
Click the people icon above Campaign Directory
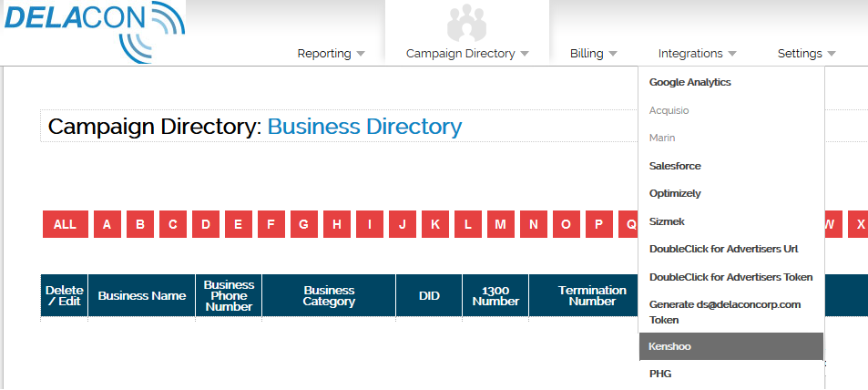tap(466, 23)
